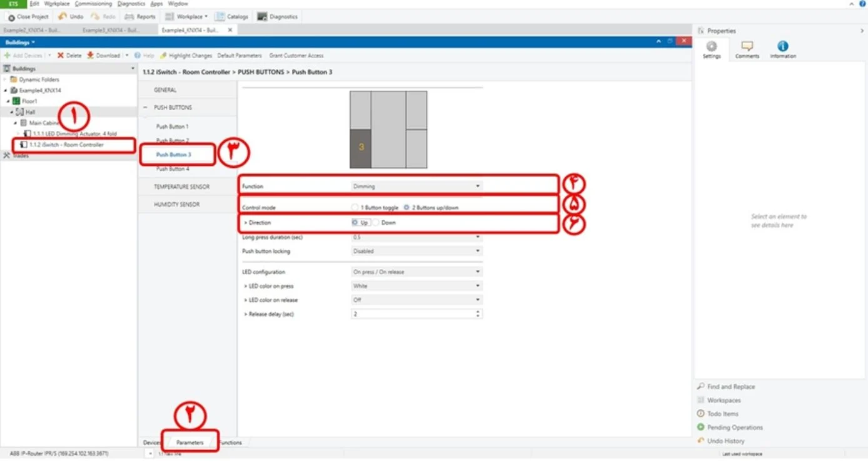Open the Settings tab in Properties
The height and width of the screenshot is (472, 868).
tap(712, 49)
